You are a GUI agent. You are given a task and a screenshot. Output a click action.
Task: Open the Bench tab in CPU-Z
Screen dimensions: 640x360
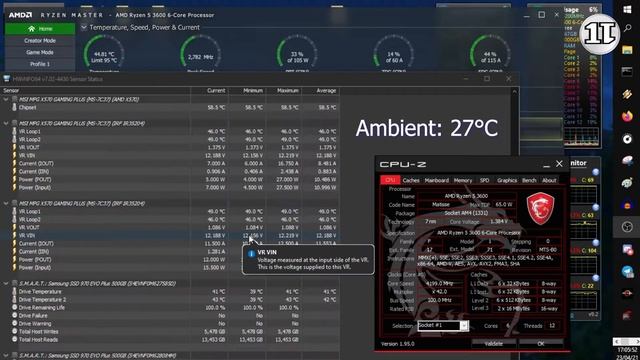tap(529, 180)
